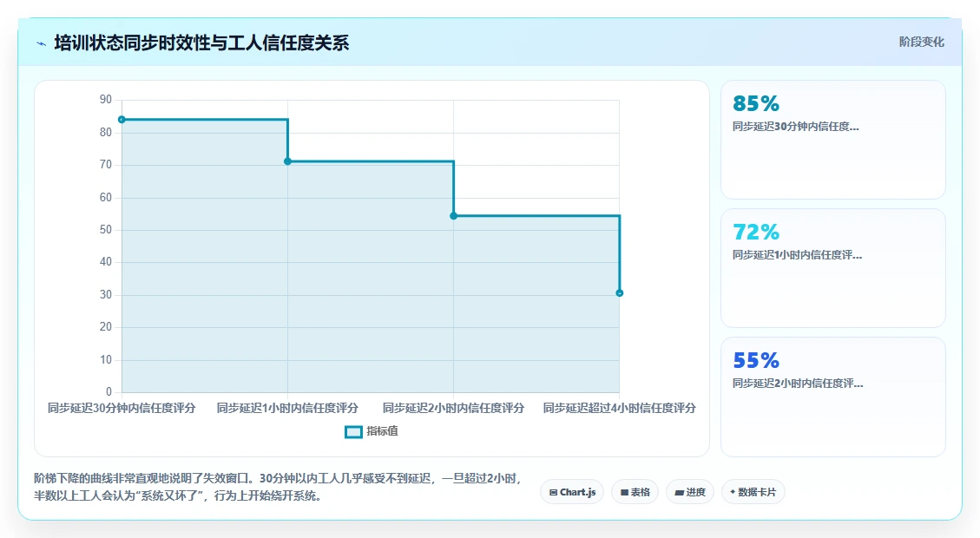Open the 55% trust score card

[833, 397]
